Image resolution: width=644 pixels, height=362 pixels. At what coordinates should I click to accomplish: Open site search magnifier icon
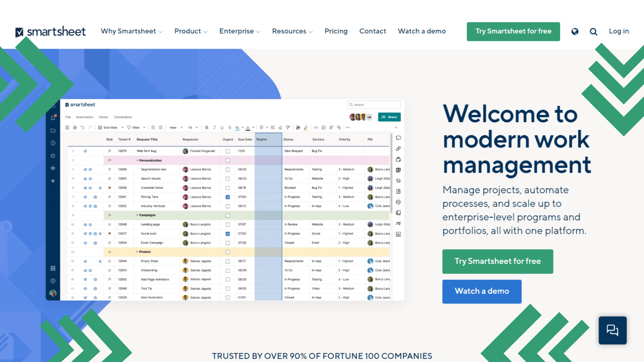593,32
